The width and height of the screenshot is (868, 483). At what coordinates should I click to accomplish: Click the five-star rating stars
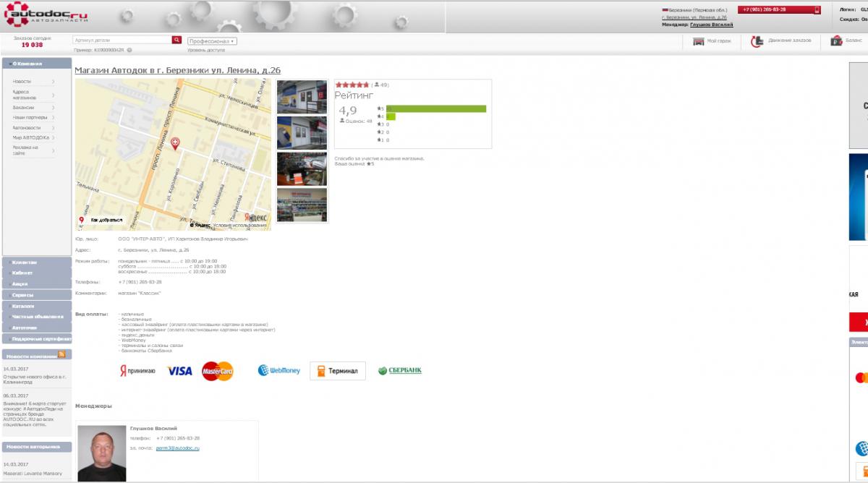pyautogui.click(x=352, y=85)
